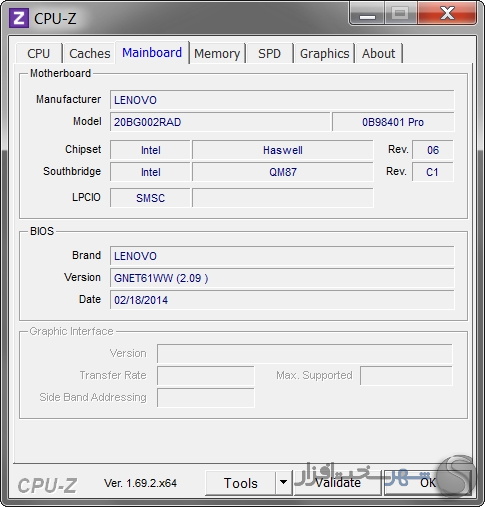Switch to the CPU tab
485x507 pixels.
(39, 53)
